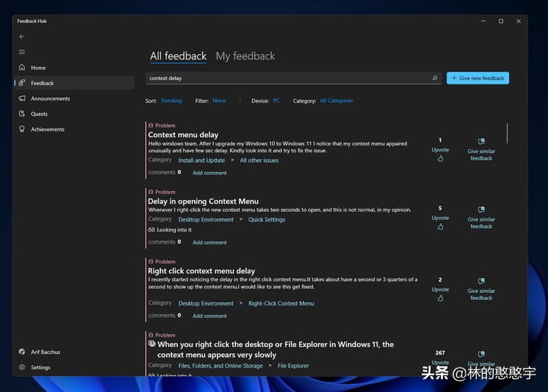Open the Filter None dropdown
Image resolution: width=548 pixels, height=392 pixels.
coord(219,100)
